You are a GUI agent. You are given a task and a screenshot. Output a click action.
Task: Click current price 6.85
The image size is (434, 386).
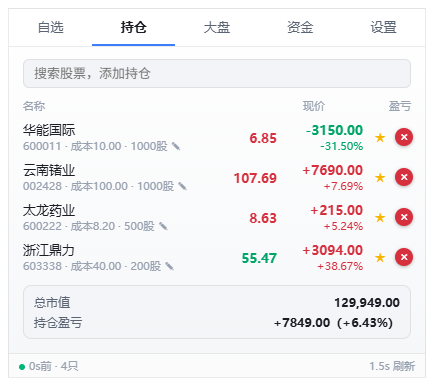click(x=263, y=138)
